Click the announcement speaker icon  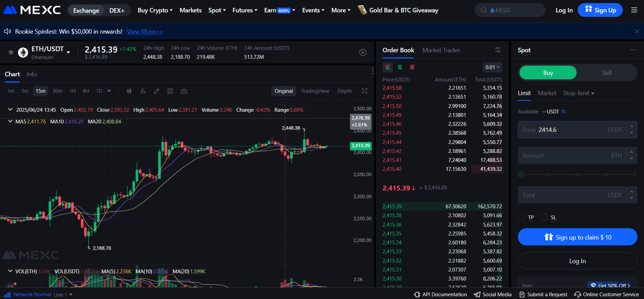pyautogui.click(x=8, y=32)
